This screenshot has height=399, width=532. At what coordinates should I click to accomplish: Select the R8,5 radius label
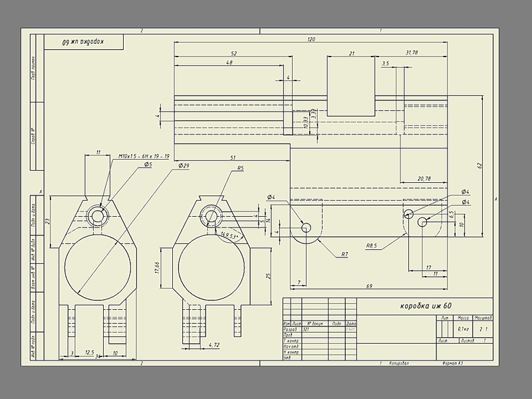371,245
